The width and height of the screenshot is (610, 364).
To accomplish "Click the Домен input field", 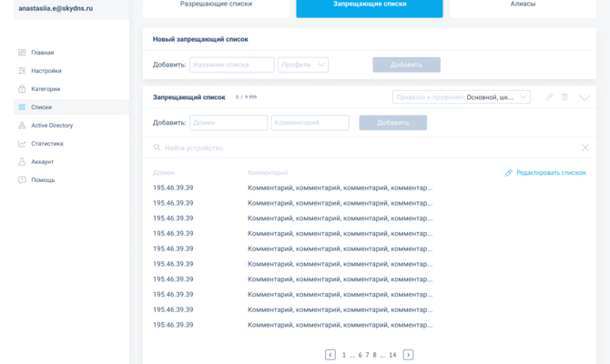I will coord(229,123).
